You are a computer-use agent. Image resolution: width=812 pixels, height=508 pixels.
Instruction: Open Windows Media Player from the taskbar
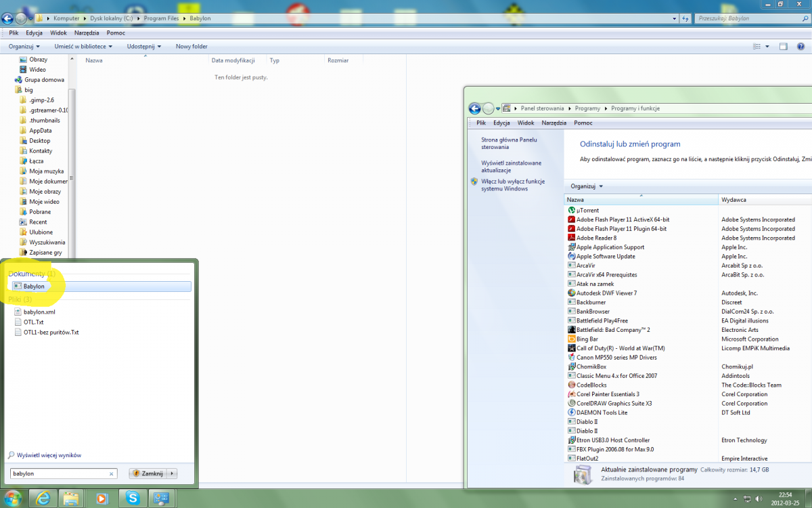(x=103, y=498)
